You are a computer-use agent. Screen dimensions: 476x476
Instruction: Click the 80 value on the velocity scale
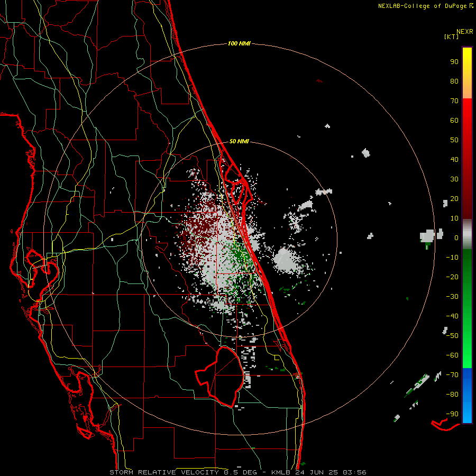tap(454, 81)
